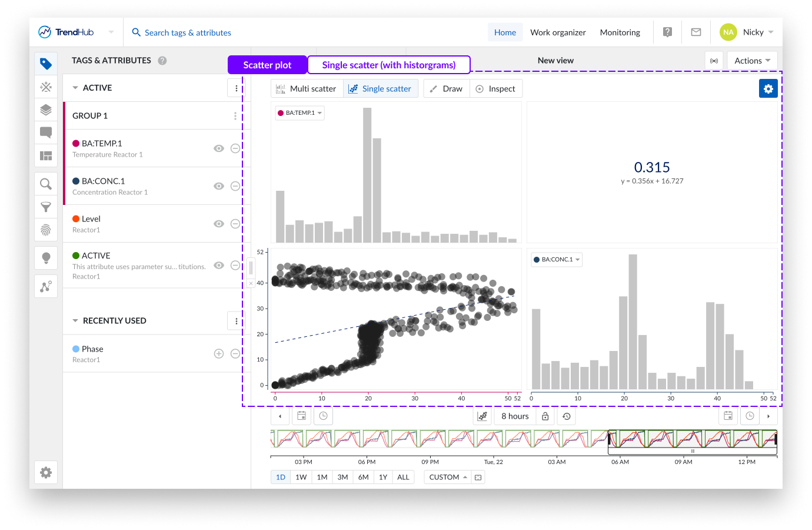Screen dimensions: 812x530
Task: Click the lock icon next to 8 hours
Action: pyautogui.click(x=545, y=416)
